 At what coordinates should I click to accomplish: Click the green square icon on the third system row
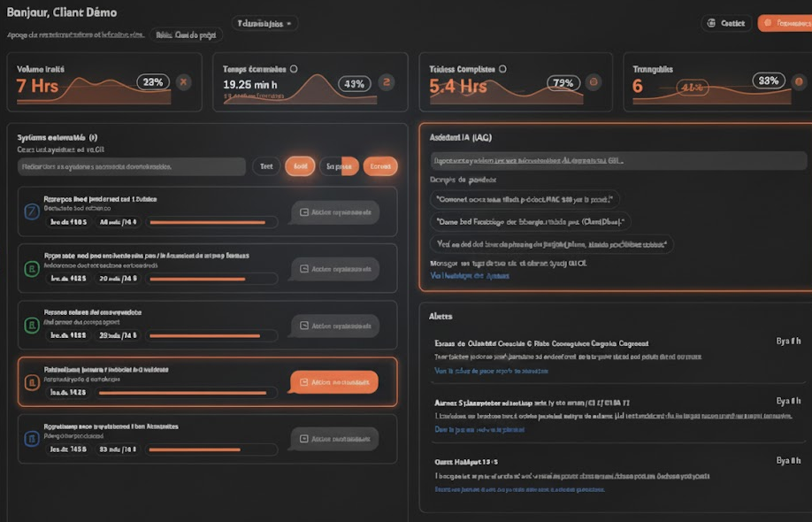point(31,326)
